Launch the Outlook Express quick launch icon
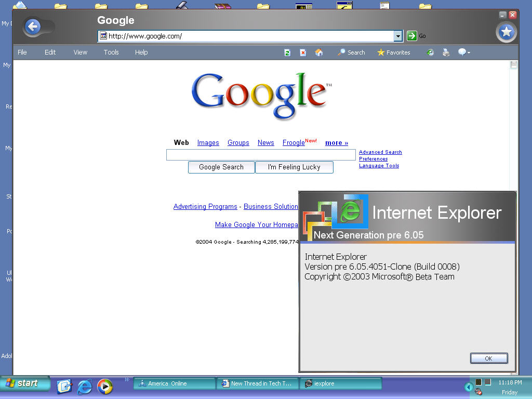The width and height of the screenshot is (532, 399). pos(64,387)
